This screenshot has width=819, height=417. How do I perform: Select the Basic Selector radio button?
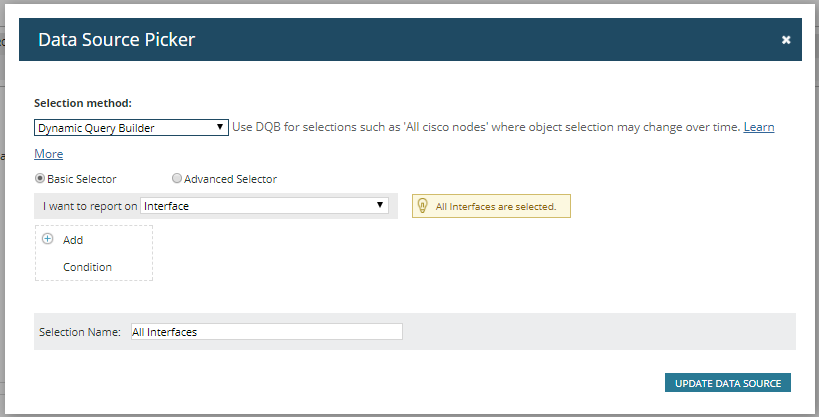[40, 179]
